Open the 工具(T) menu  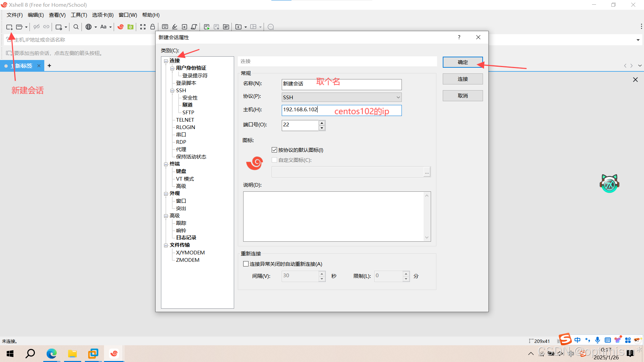[x=79, y=15]
